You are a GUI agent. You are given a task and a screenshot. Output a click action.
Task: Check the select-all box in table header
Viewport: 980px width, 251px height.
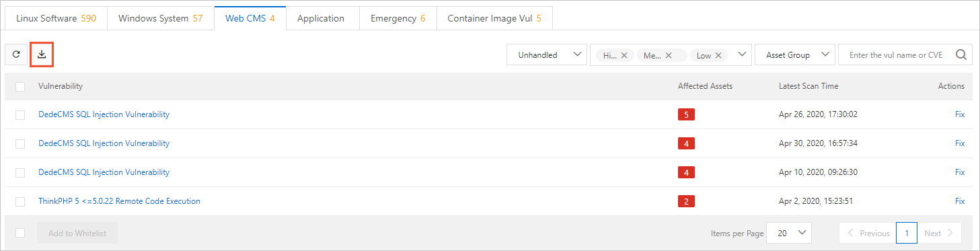(x=20, y=86)
